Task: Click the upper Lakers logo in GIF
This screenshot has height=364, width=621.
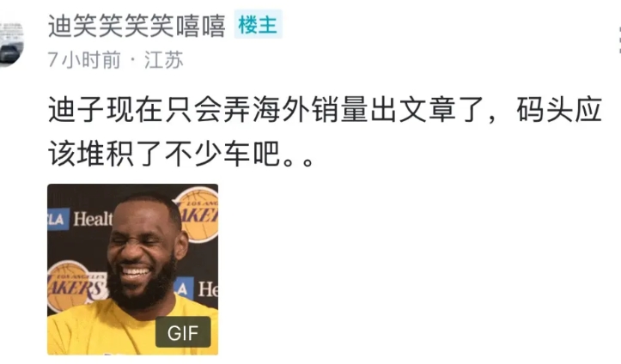Action: (x=197, y=215)
